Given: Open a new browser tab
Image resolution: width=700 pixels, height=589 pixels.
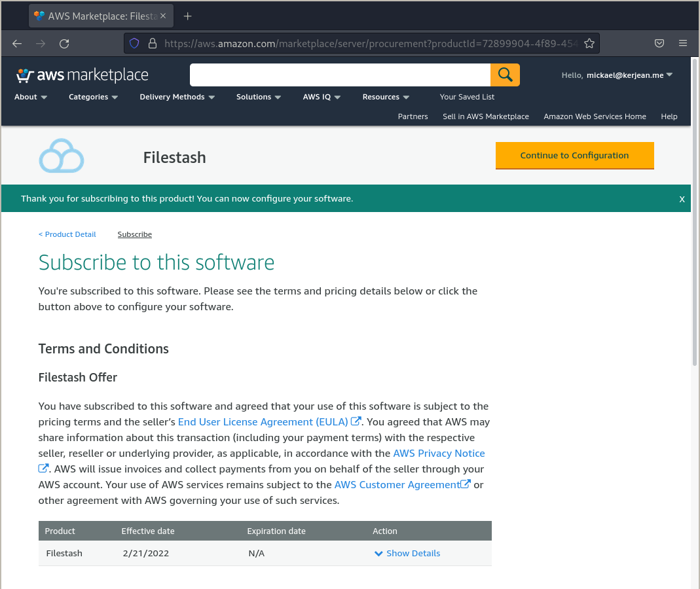Looking at the screenshot, I should click(187, 16).
